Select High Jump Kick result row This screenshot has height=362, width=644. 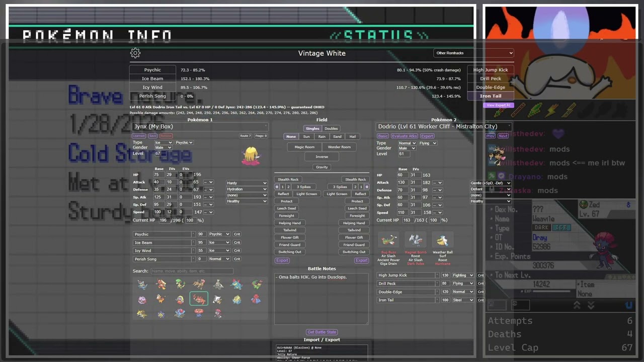(x=491, y=70)
